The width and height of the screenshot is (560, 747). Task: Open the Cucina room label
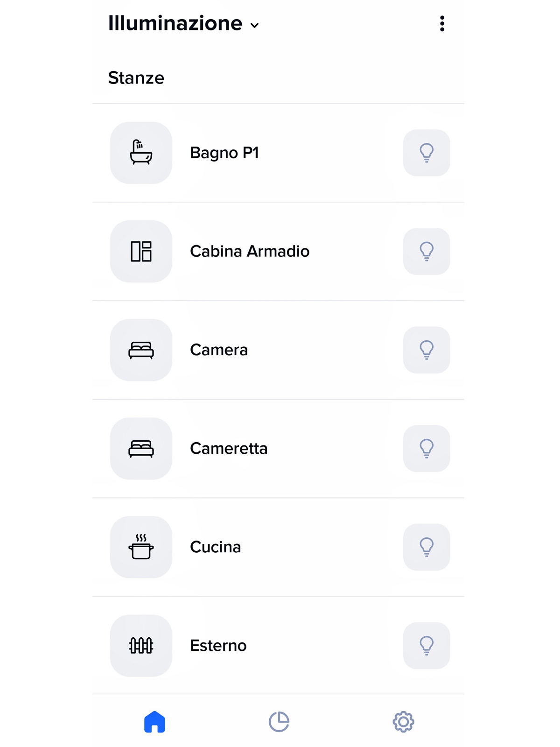tap(215, 547)
